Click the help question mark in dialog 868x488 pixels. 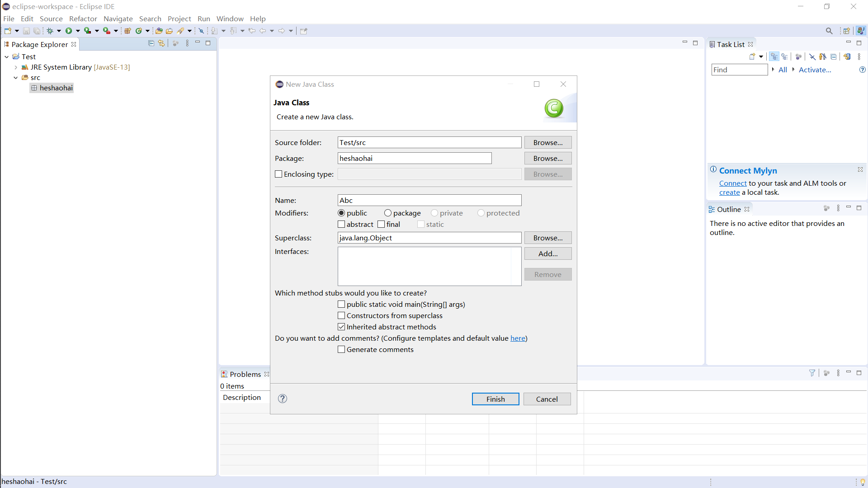283,399
